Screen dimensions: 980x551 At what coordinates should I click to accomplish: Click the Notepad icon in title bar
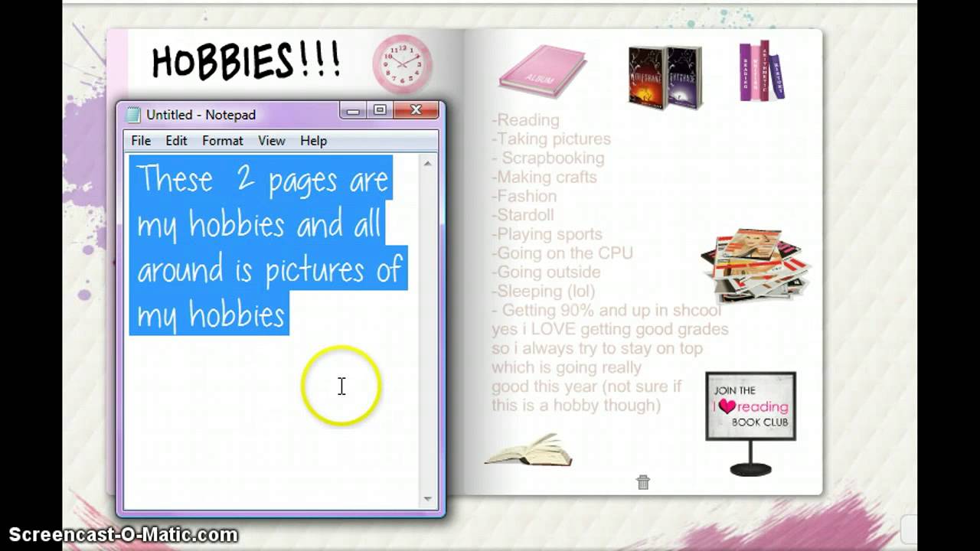pyautogui.click(x=134, y=115)
